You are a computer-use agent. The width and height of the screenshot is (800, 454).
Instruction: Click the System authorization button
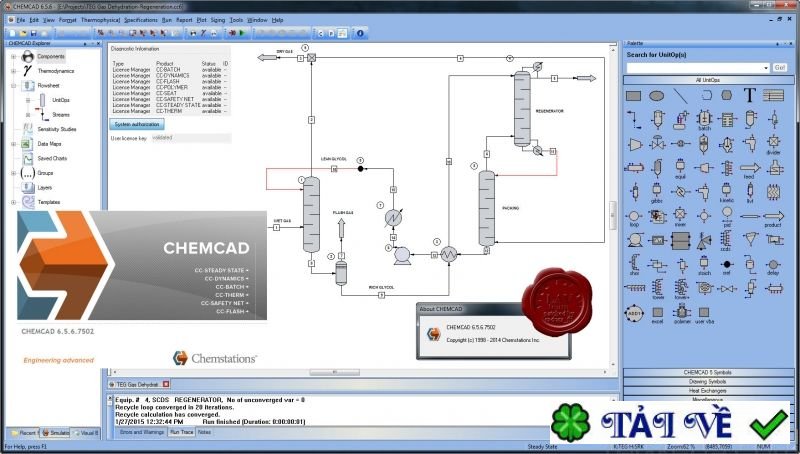[137, 124]
